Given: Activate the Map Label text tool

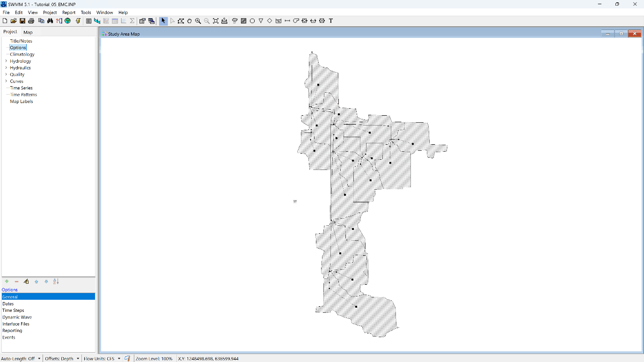Looking at the screenshot, I should 330,21.
